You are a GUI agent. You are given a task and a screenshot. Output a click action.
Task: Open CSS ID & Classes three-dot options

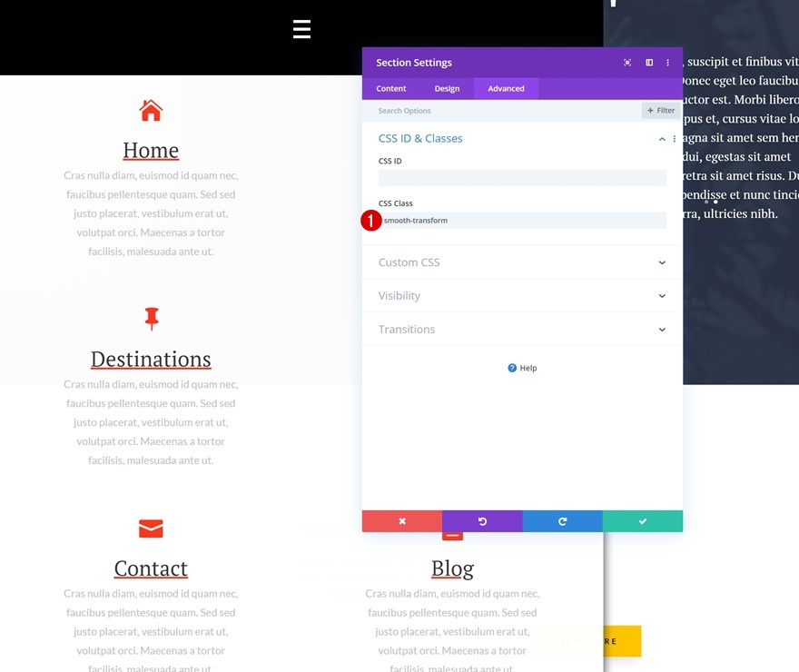click(x=674, y=139)
